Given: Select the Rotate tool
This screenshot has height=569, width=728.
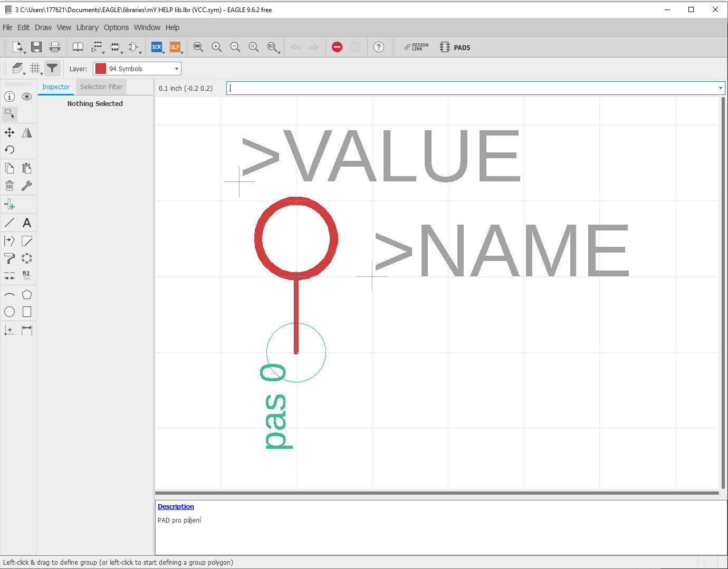Looking at the screenshot, I should coord(9,150).
